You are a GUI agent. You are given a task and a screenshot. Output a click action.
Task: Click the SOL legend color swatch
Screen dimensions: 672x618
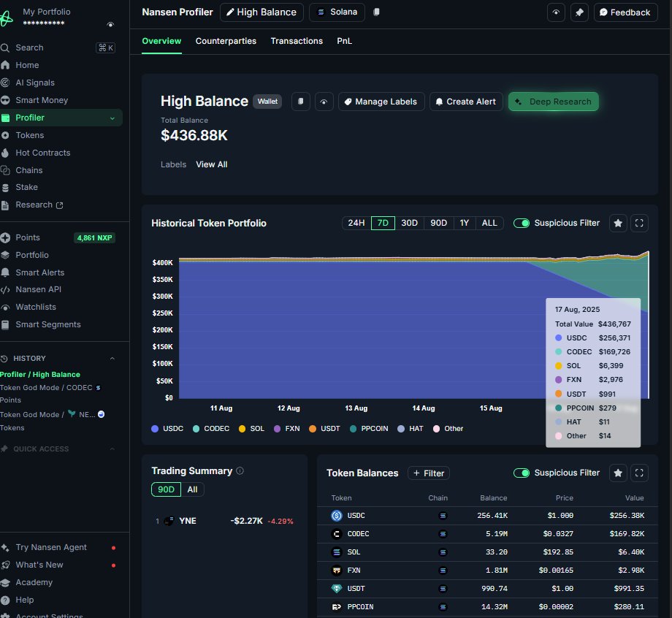click(x=242, y=429)
